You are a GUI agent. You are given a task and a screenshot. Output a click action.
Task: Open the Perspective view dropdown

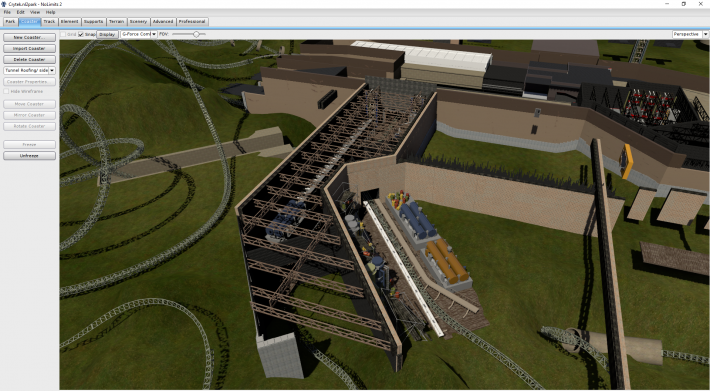690,34
